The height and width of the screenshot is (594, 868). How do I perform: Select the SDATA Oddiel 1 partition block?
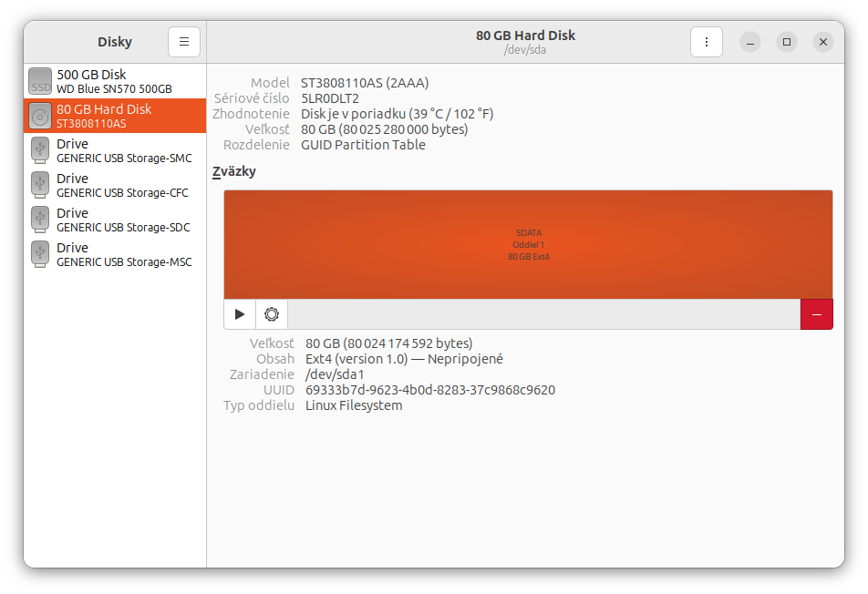click(x=528, y=244)
